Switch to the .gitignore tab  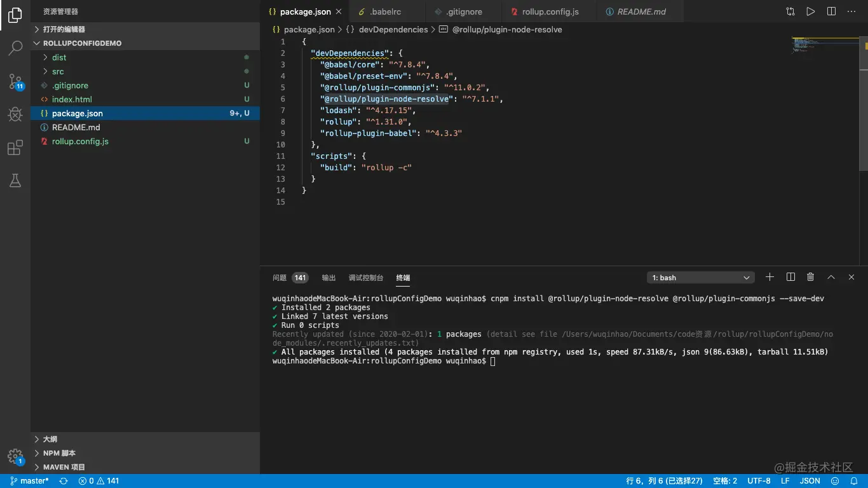tap(463, 11)
